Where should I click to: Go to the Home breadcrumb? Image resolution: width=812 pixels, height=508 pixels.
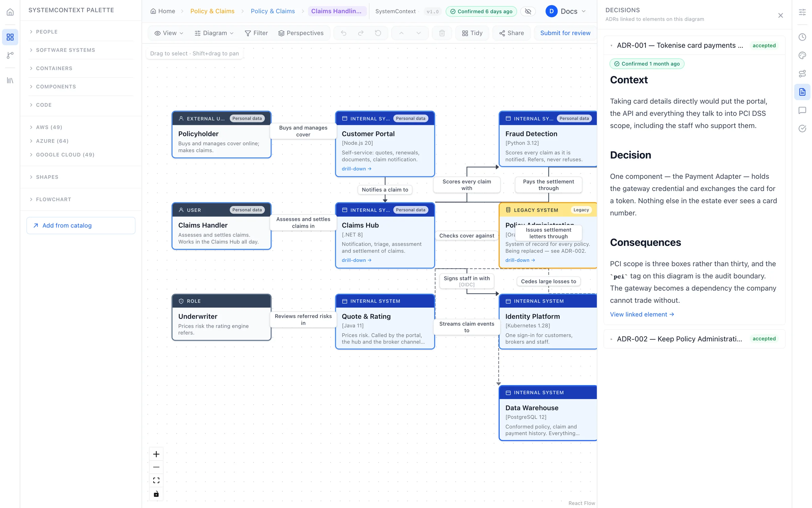(x=163, y=11)
